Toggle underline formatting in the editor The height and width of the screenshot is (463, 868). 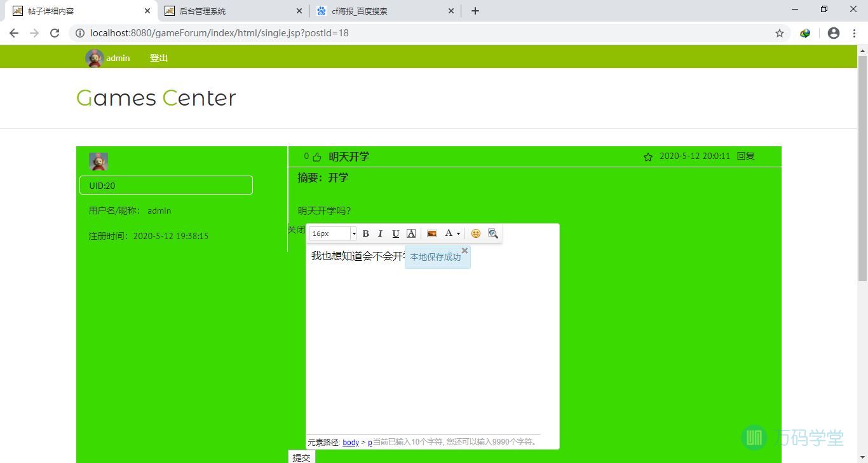[395, 233]
